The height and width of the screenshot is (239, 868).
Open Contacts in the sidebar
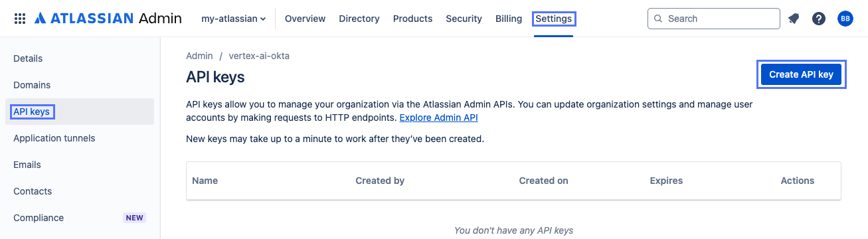pos(80,191)
